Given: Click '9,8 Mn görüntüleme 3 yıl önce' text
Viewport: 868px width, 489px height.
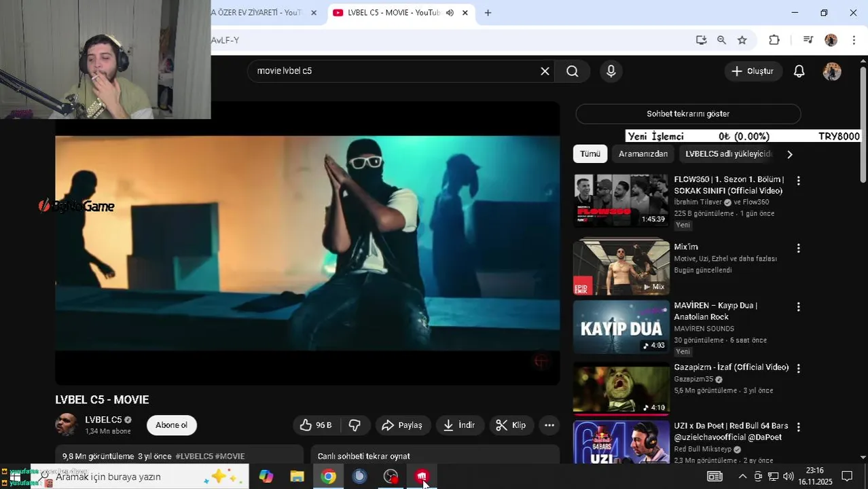Looking at the screenshot, I should [x=117, y=456].
